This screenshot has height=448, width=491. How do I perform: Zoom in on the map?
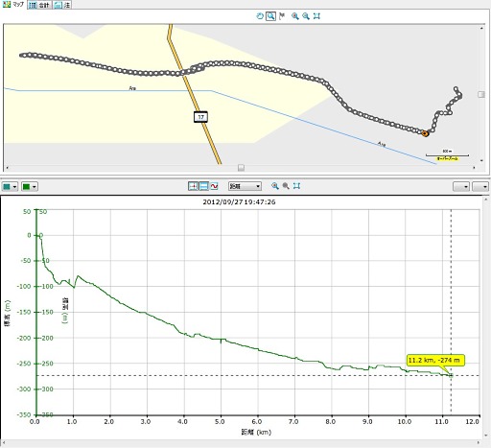coord(295,16)
